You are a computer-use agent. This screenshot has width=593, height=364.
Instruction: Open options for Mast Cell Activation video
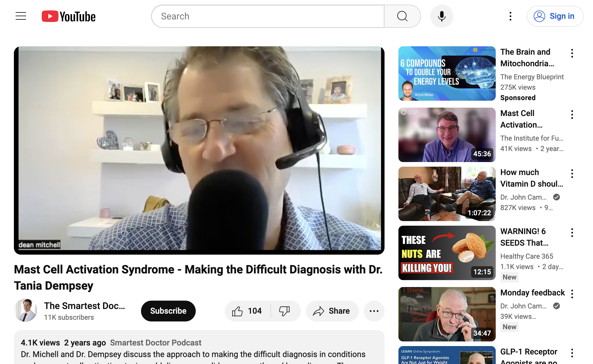(572, 115)
